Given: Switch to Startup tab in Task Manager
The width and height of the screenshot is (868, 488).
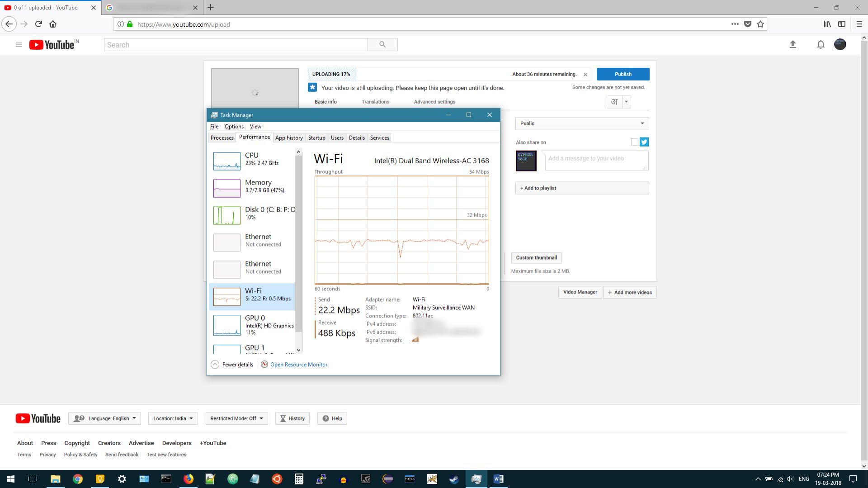Looking at the screenshot, I should [317, 138].
